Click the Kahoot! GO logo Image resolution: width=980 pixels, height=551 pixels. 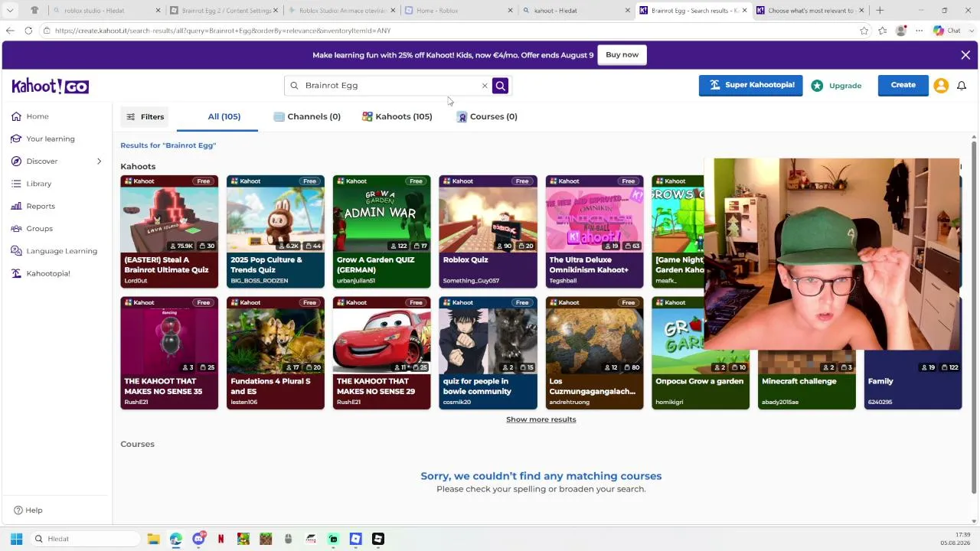pyautogui.click(x=51, y=86)
